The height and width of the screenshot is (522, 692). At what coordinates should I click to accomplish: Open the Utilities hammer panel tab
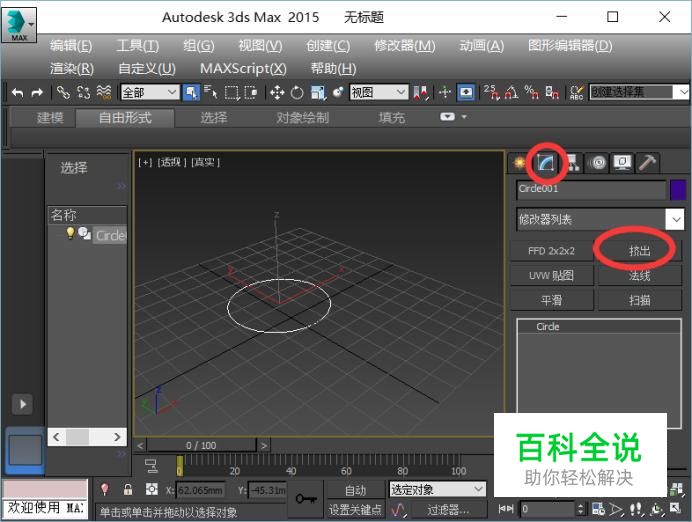click(647, 163)
